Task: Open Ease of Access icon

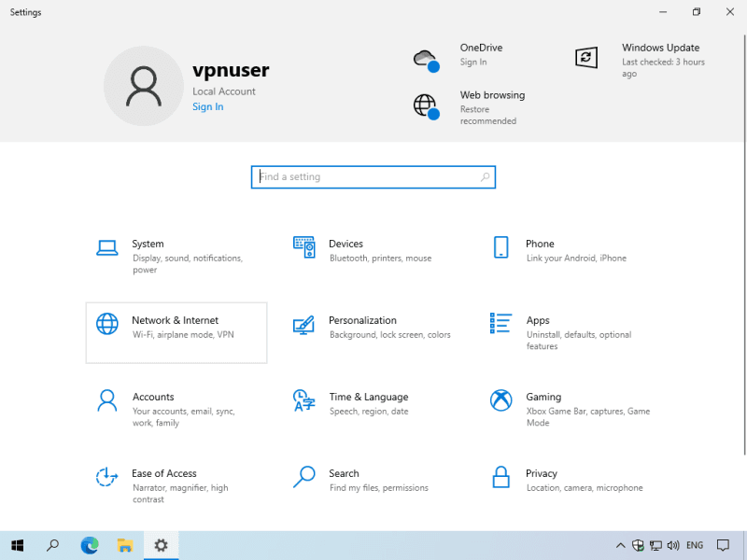Action: click(x=106, y=477)
